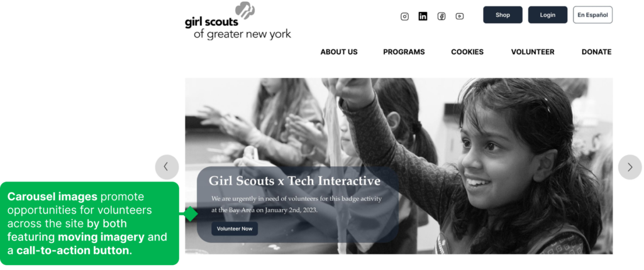Viewport: 644px width, 270px height.
Task: Advance to next carousel slide arrow
Action: [630, 167]
